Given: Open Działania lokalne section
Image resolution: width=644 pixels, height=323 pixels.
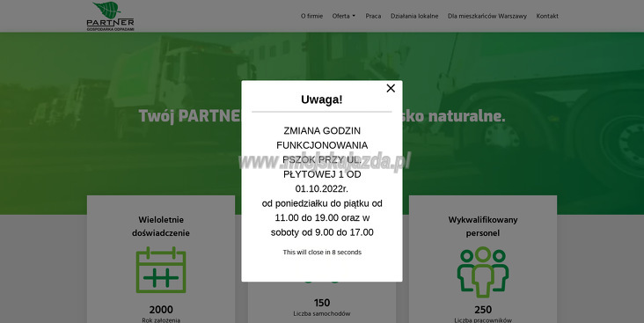Looking at the screenshot, I should (414, 16).
